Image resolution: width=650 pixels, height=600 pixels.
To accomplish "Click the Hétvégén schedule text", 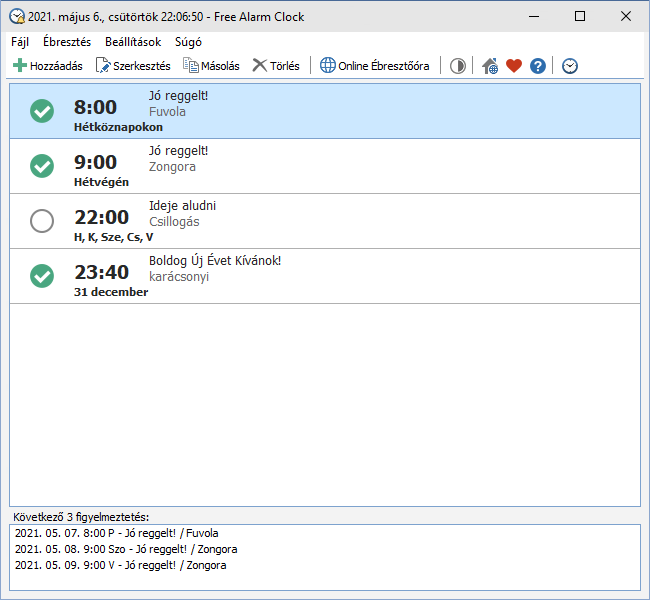I will (101, 182).
